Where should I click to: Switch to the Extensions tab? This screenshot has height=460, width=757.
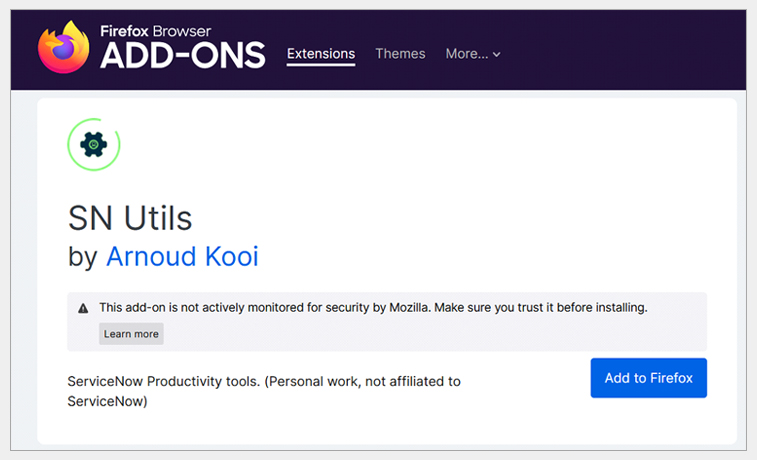click(x=321, y=54)
